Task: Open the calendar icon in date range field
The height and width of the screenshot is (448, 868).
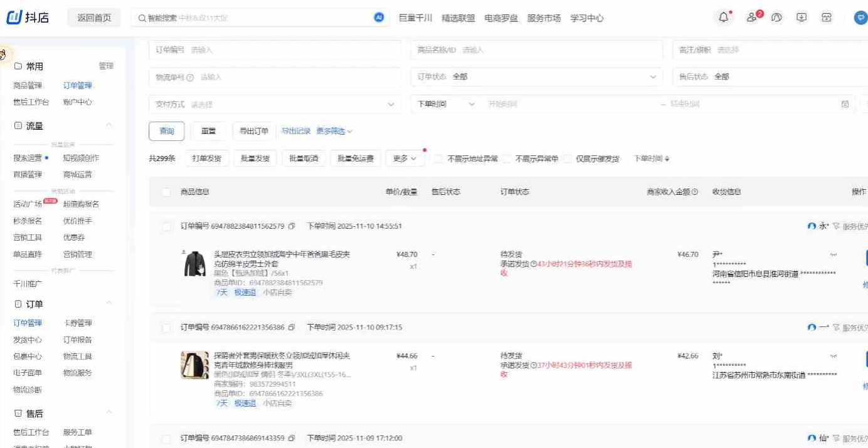Action: (845, 103)
